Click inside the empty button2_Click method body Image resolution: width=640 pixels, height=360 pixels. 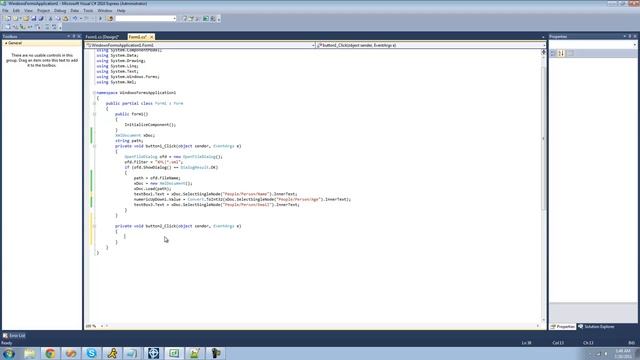pos(125,237)
